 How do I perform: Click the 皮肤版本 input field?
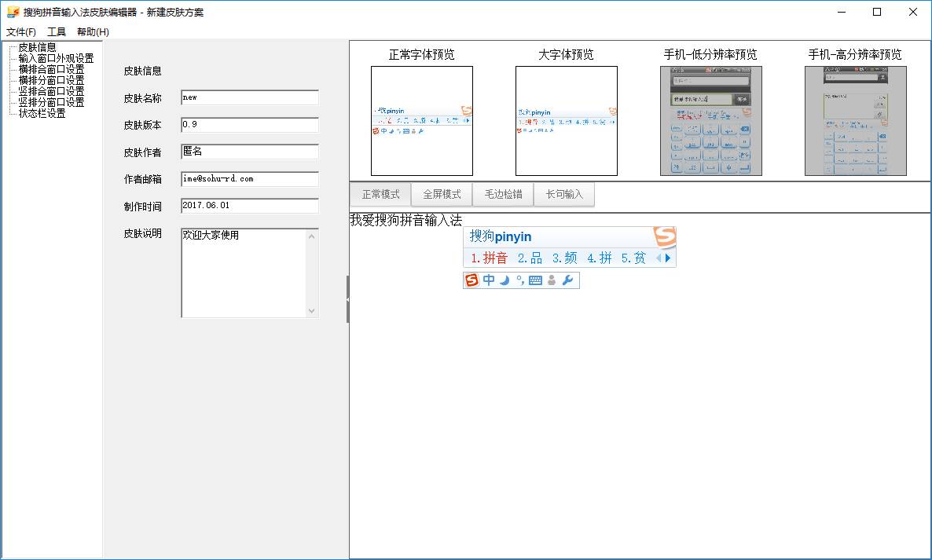pyautogui.click(x=250, y=125)
